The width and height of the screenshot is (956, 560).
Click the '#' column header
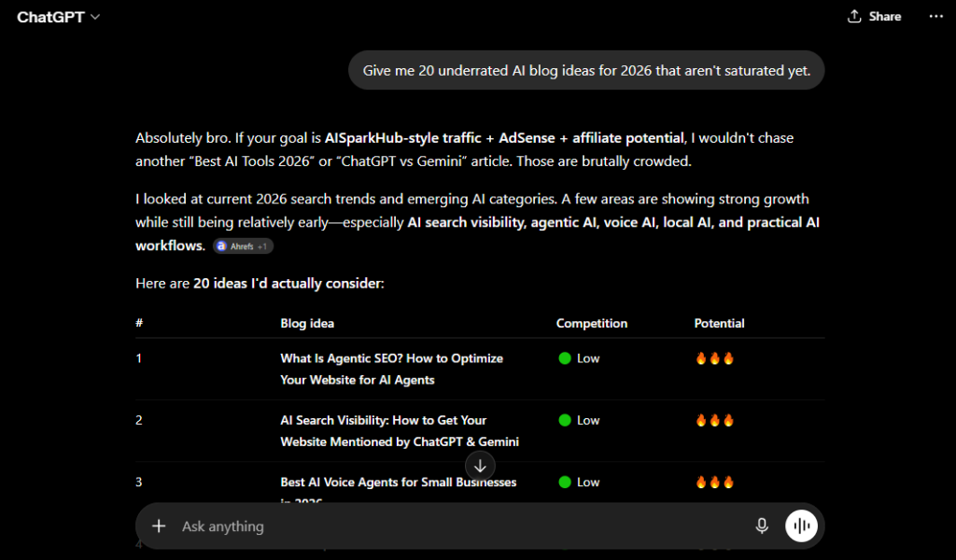click(139, 323)
